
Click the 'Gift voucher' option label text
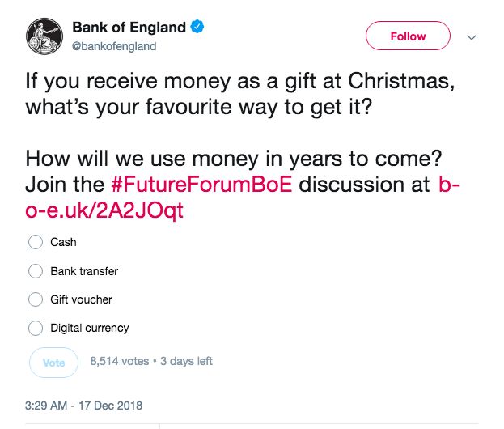(x=81, y=299)
